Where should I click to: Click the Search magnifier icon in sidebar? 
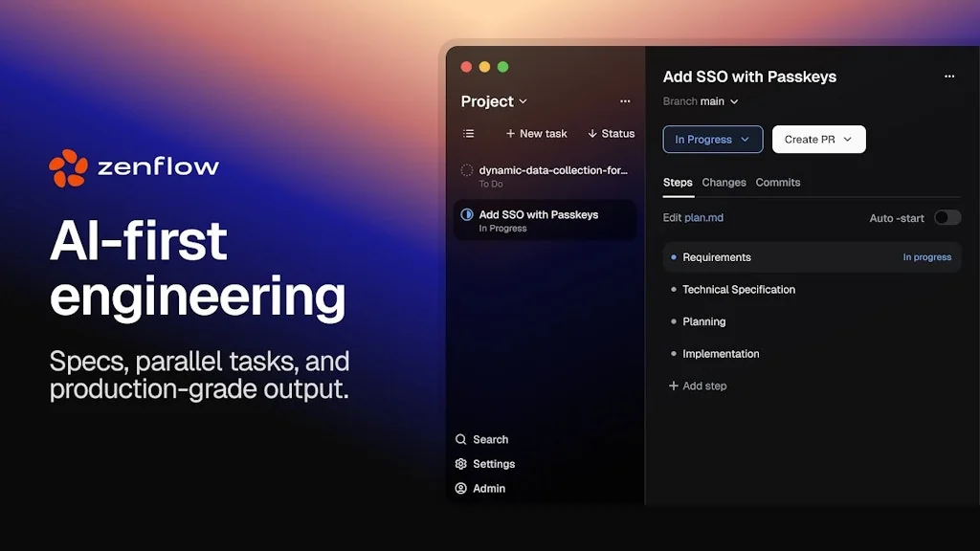pos(461,440)
